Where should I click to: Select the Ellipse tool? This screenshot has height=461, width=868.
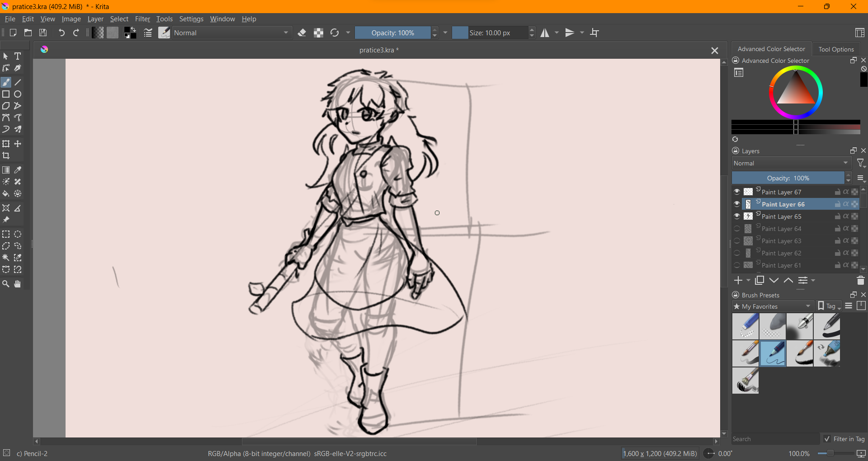tap(18, 94)
